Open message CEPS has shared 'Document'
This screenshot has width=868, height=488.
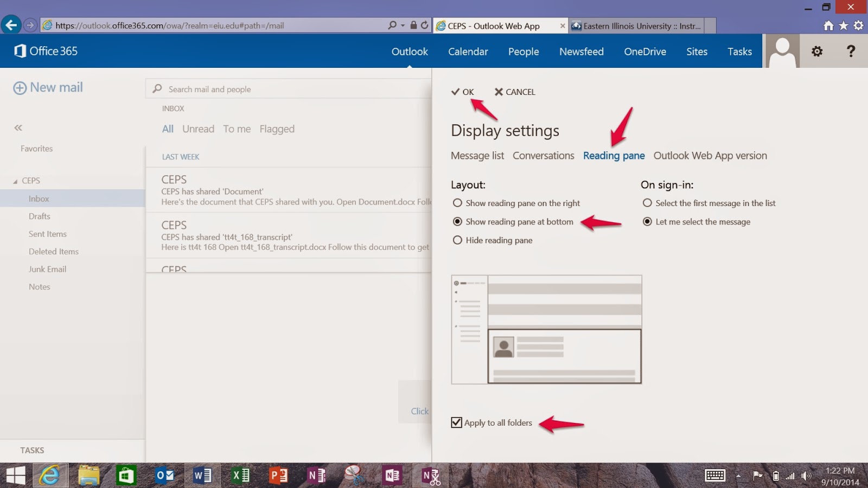click(289, 190)
